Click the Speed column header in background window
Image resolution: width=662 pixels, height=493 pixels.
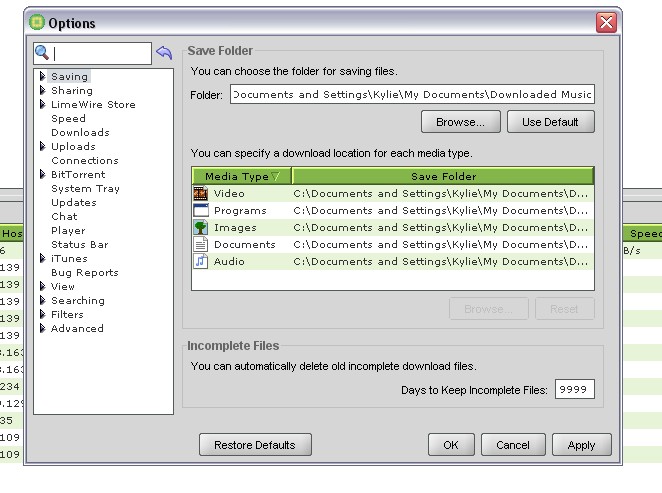coord(643,233)
